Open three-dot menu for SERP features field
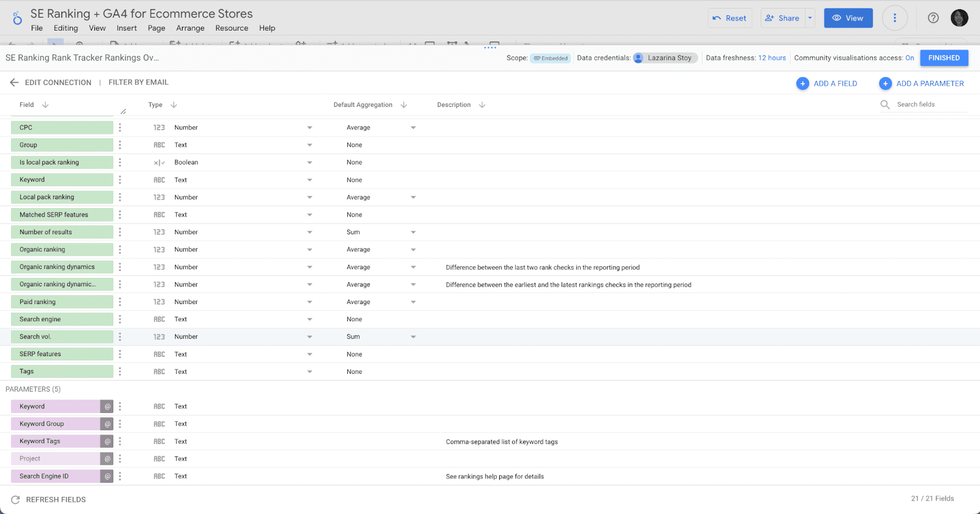The height and width of the screenshot is (514, 980). pyautogui.click(x=120, y=354)
